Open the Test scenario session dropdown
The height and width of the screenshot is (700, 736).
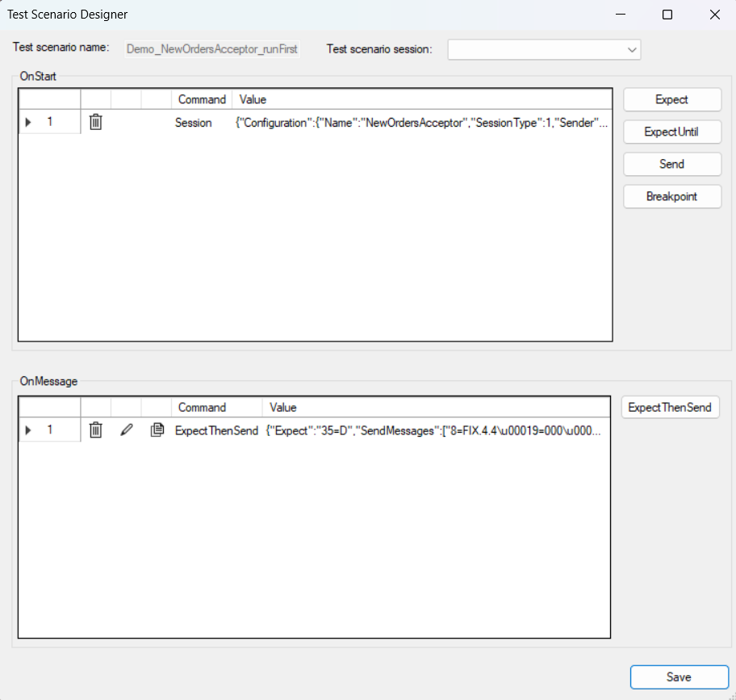coord(629,49)
